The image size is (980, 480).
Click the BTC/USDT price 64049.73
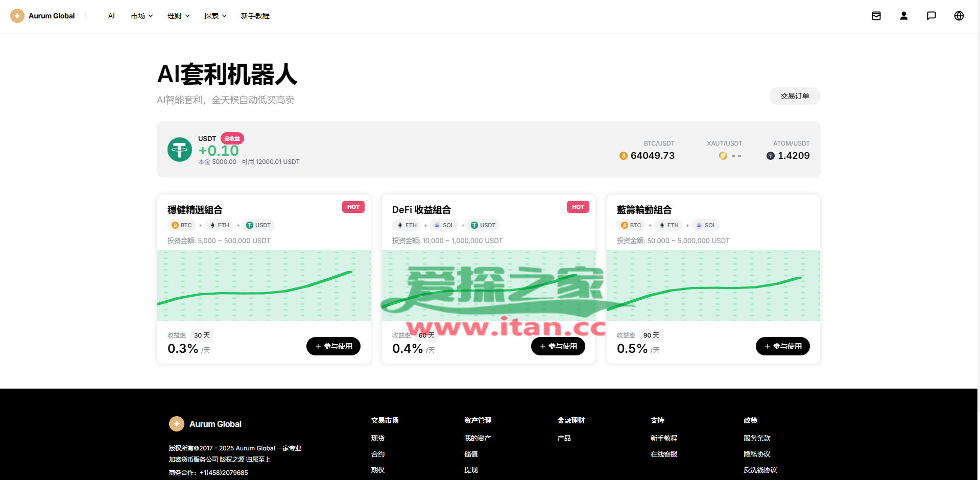click(653, 156)
